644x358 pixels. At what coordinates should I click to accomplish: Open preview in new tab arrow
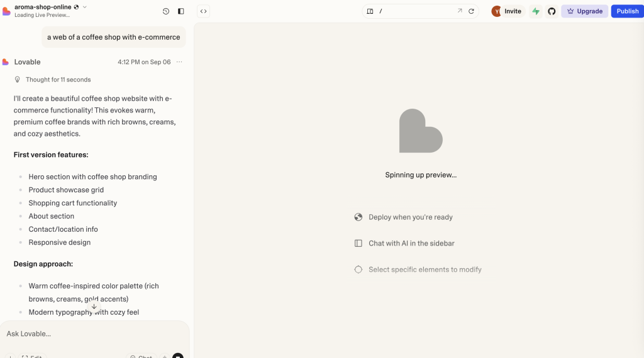click(x=460, y=11)
